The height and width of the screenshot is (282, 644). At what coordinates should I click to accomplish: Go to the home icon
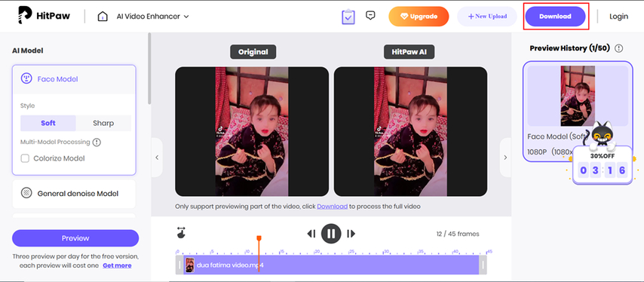[x=103, y=17]
